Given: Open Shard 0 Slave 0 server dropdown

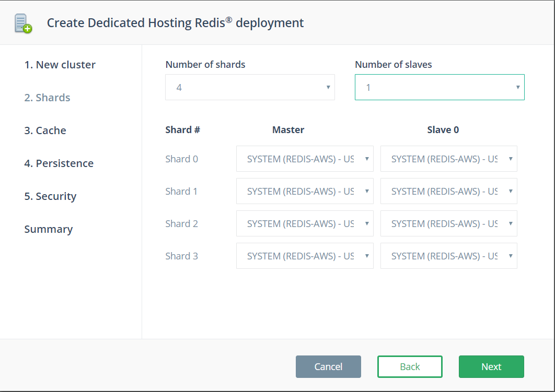Looking at the screenshot, I should [449, 159].
